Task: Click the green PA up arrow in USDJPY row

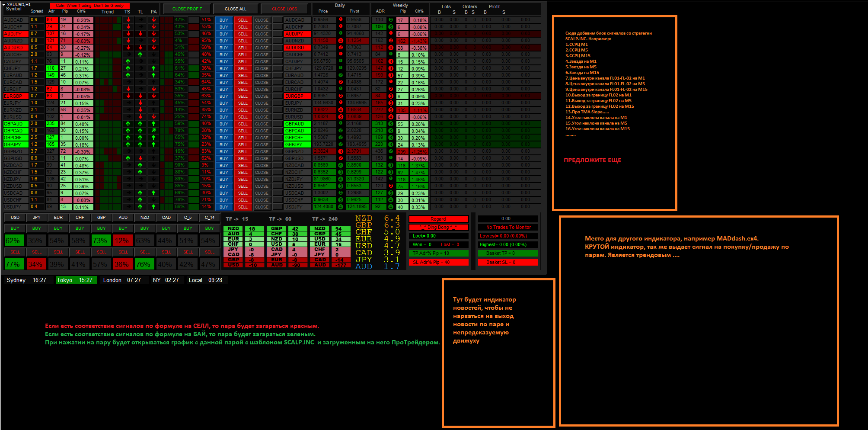Action: tap(153, 207)
